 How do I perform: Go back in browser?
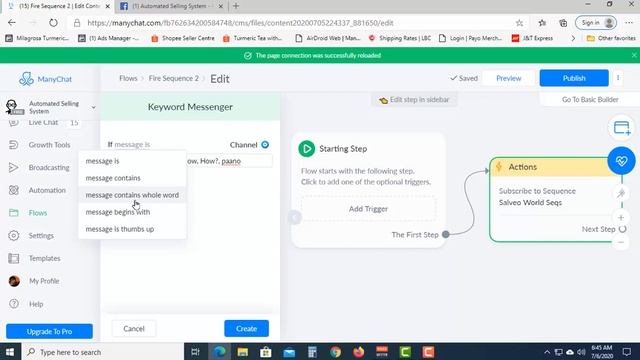[12, 23]
